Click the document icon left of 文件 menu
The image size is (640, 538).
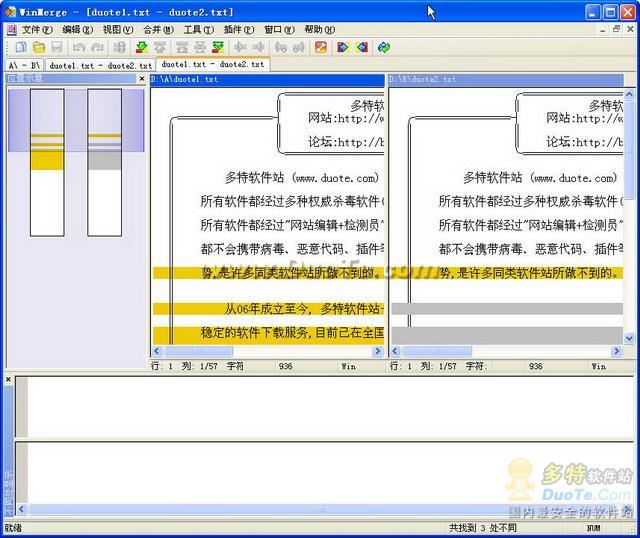[x=11, y=29]
